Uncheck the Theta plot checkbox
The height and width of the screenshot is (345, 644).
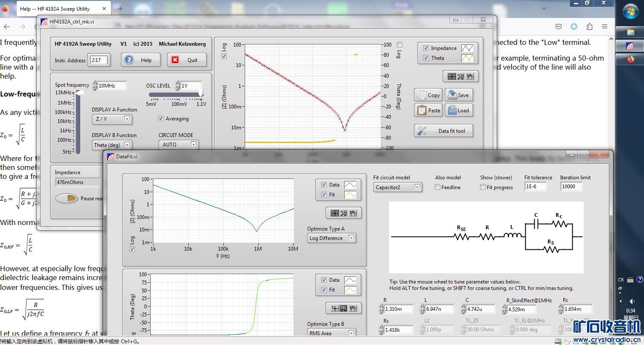(x=426, y=58)
